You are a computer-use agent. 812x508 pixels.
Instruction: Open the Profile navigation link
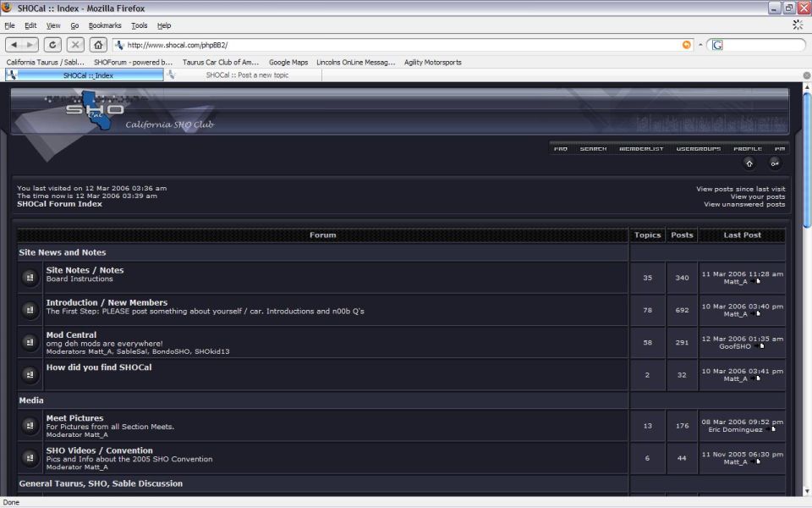point(747,149)
